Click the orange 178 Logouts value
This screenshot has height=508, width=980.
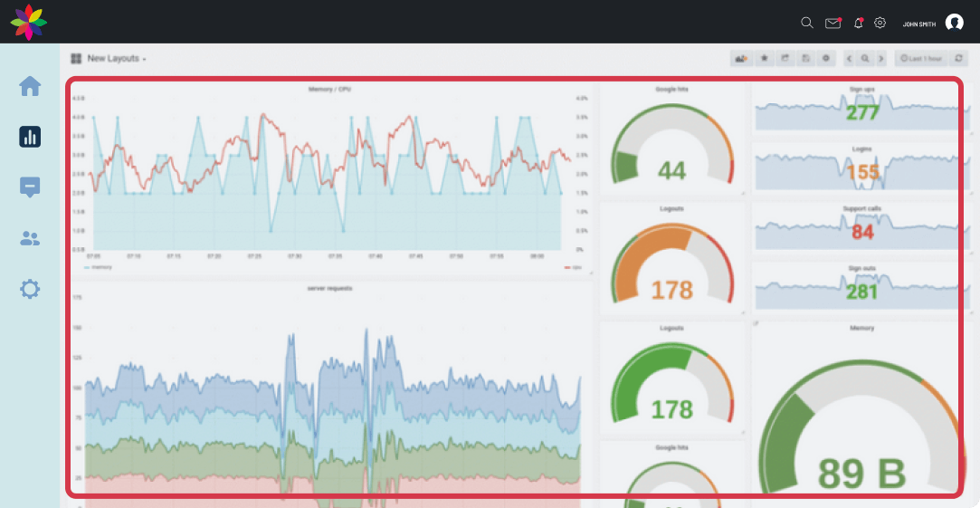tap(671, 291)
